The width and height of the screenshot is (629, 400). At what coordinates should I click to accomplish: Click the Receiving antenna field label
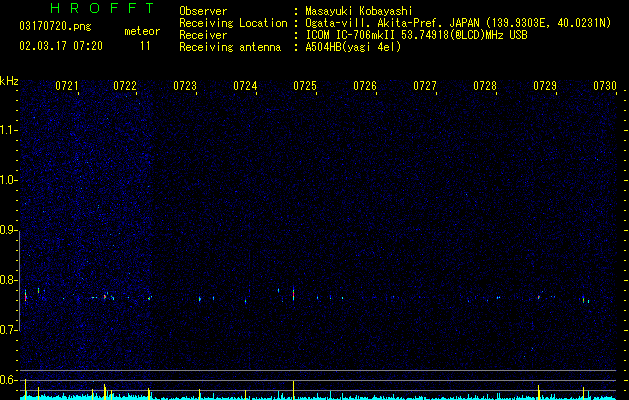coord(230,47)
